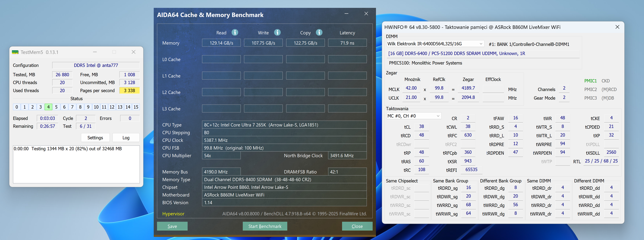Click the Read column info icon
This screenshot has width=644, height=240.
235,32
